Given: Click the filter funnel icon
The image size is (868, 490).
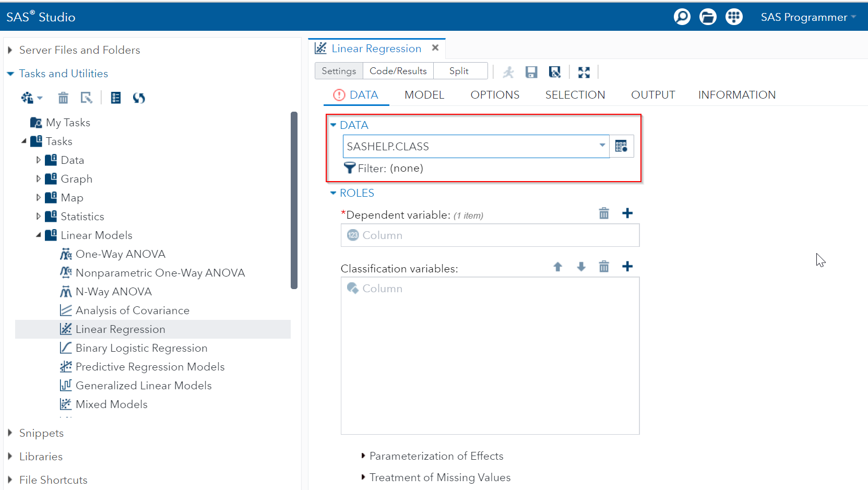Looking at the screenshot, I should tap(350, 168).
